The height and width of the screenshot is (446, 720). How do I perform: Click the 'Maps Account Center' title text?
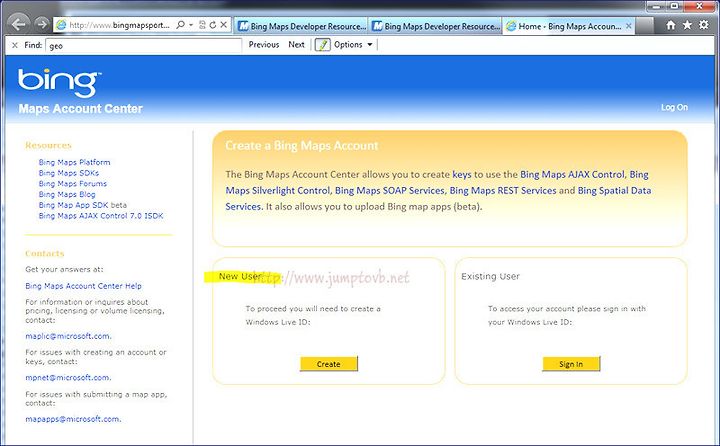pyautogui.click(x=80, y=108)
